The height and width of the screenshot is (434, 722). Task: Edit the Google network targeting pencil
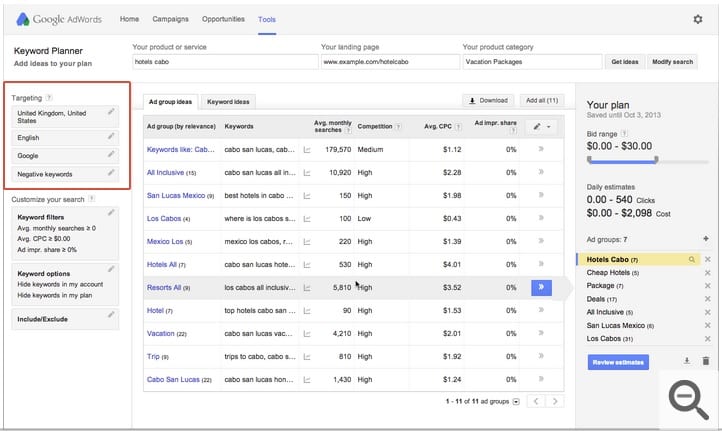(x=111, y=154)
